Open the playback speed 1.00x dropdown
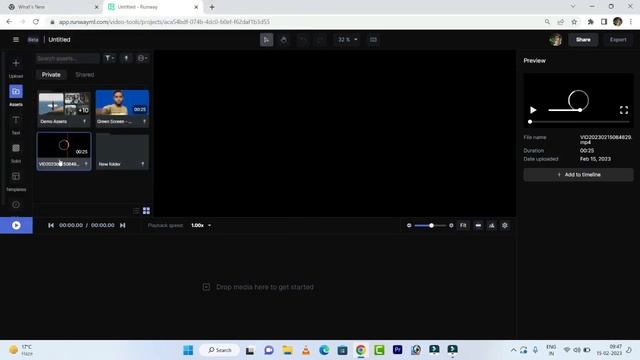Viewport: 640px width, 360px height. point(201,225)
